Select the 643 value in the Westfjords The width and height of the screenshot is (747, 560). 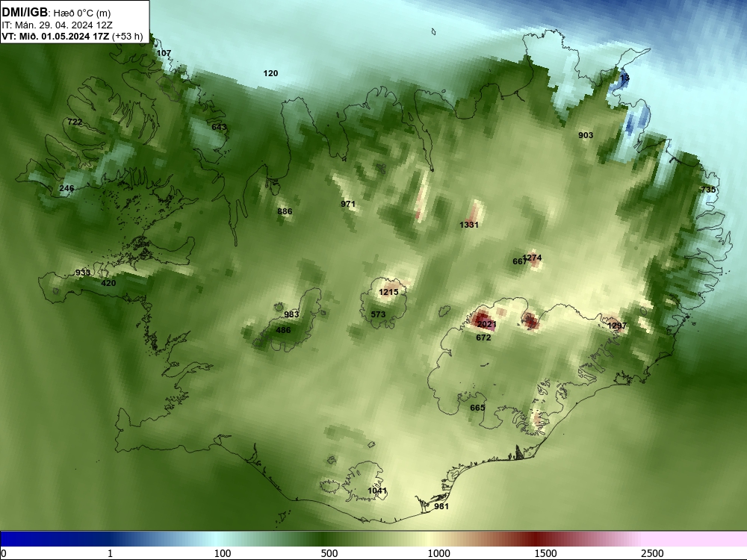point(219,127)
